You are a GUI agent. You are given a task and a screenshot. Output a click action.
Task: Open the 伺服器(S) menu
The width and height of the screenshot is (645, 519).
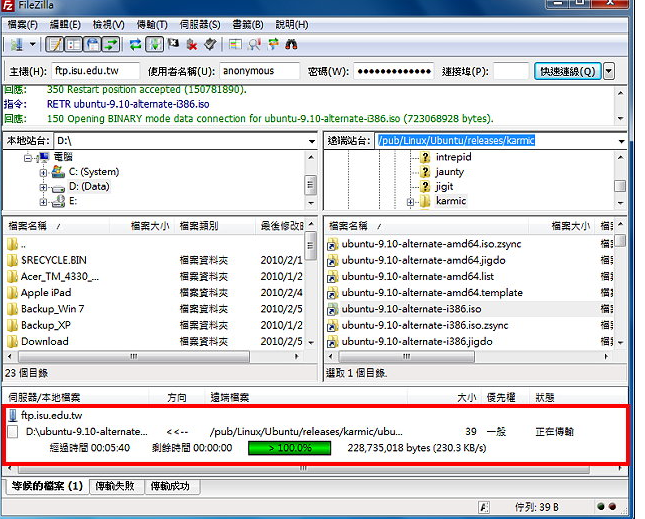click(200, 25)
